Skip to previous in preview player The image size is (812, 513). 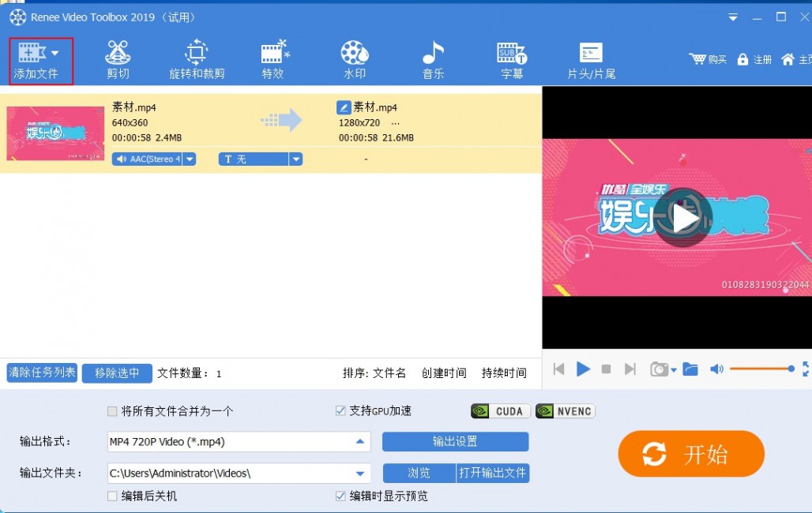[x=558, y=369]
